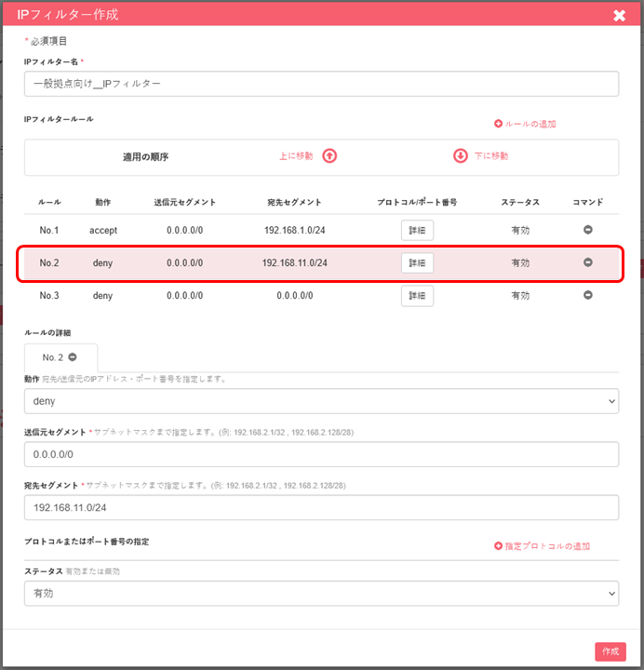Image resolution: width=644 pixels, height=670 pixels.
Task: Click the 上に移動 label
Action: click(296, 156)
